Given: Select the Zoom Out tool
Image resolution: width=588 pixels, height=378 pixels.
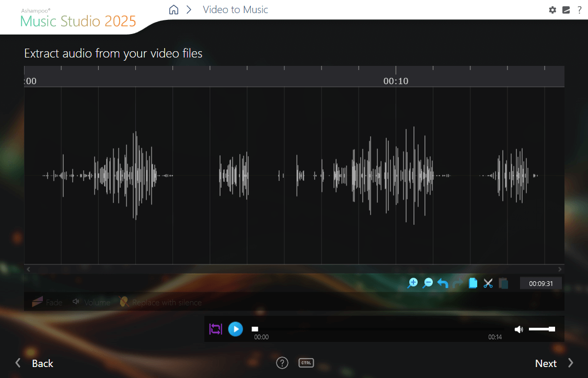Looking at the screenshot, I should 428,283.
